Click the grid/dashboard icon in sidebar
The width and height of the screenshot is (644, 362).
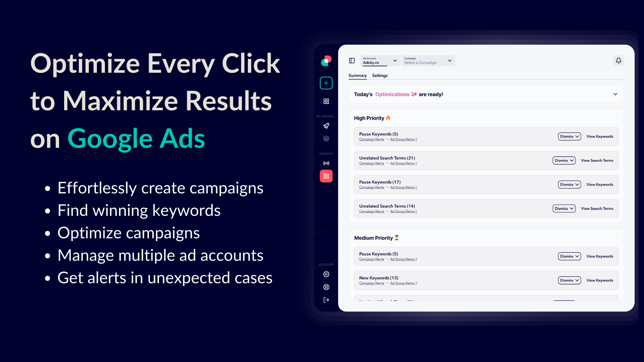pyautogui.click(x=326, y=101)
